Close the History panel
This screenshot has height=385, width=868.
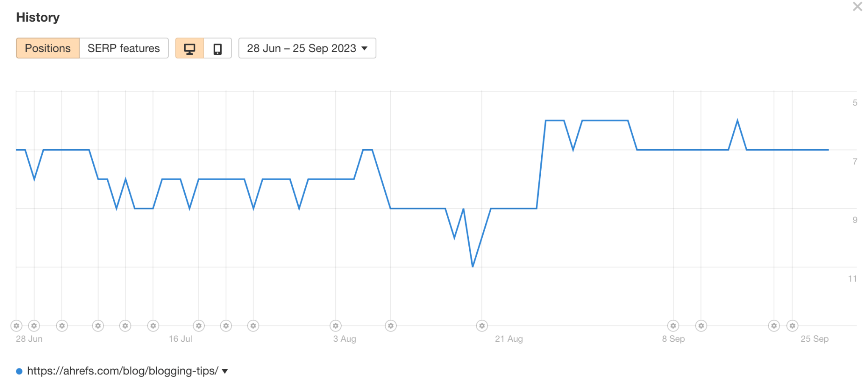(857, 7)
